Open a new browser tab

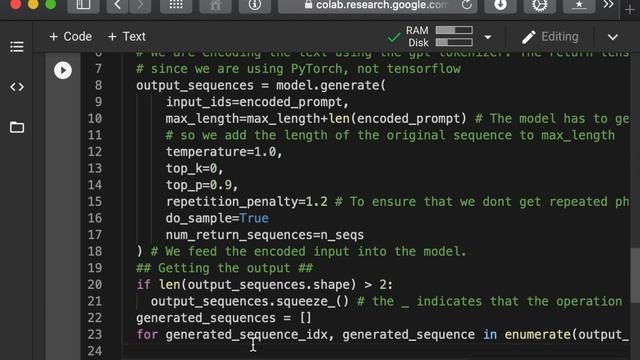630,10
